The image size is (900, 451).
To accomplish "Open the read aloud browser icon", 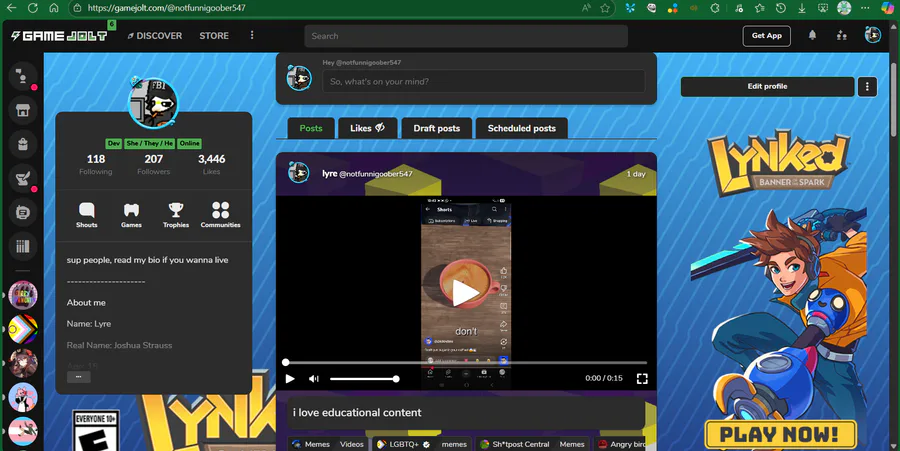I will [586, 8].
